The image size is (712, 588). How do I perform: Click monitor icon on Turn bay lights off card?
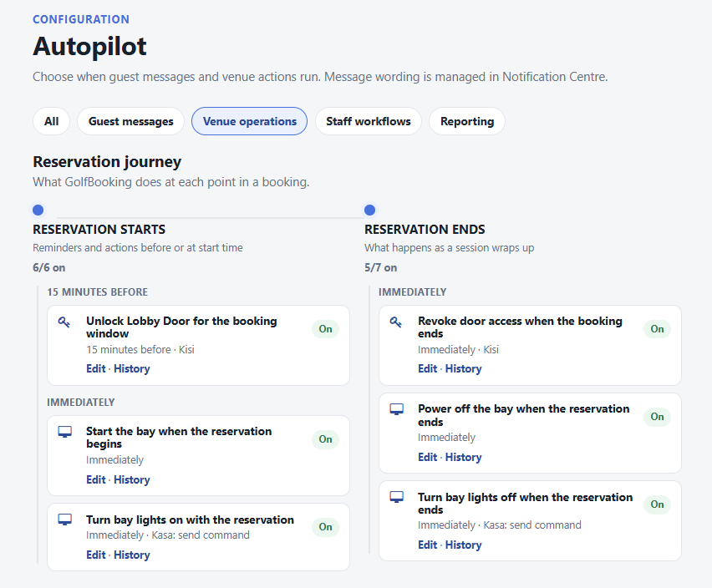coord(396,498)
